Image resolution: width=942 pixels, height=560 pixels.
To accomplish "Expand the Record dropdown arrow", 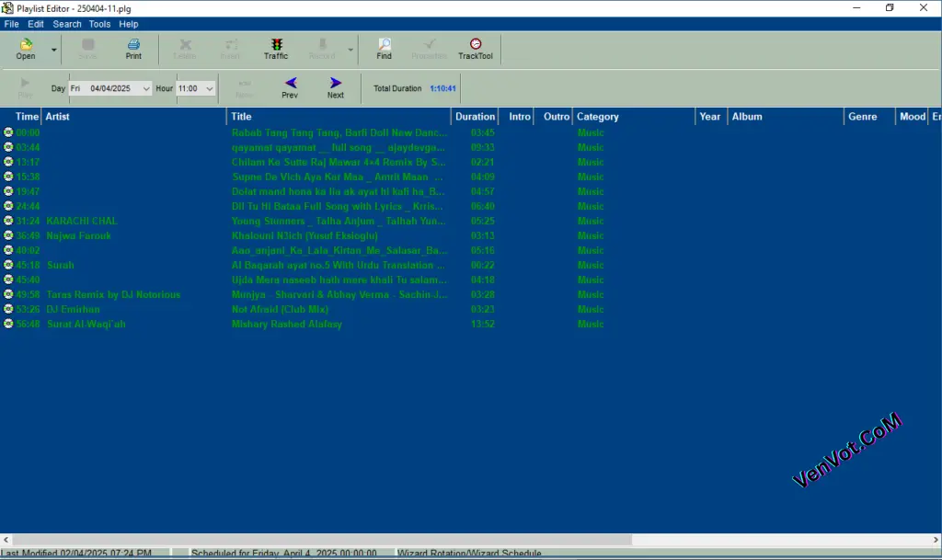I will pos(350,50).
